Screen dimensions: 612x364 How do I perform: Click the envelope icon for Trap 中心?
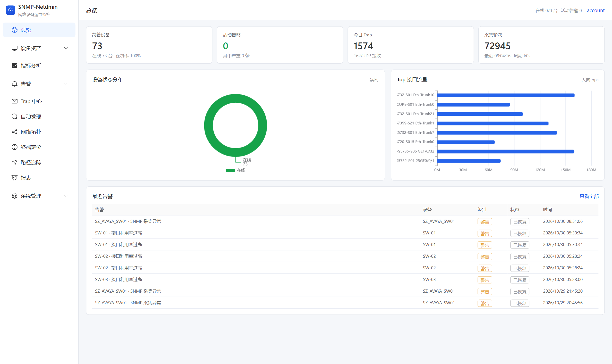point(15,101)
